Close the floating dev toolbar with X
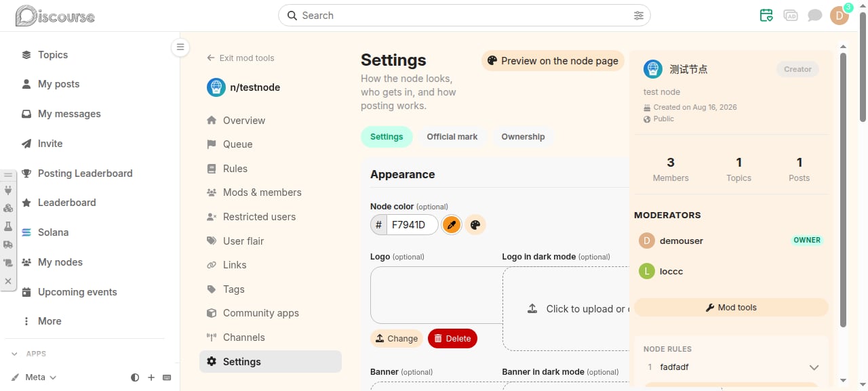This screenshot has height=391, width=868. click(x=8, y=281)
